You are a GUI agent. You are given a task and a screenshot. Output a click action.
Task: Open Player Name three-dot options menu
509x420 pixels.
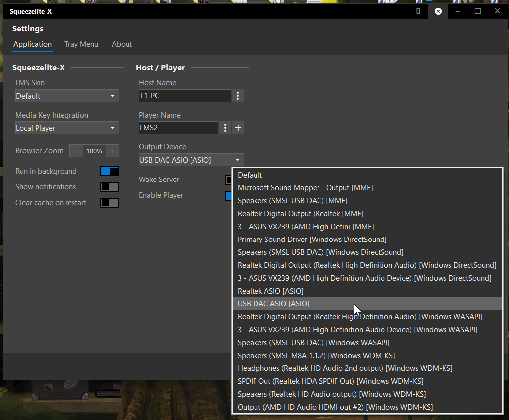click(x=225, y=128)
